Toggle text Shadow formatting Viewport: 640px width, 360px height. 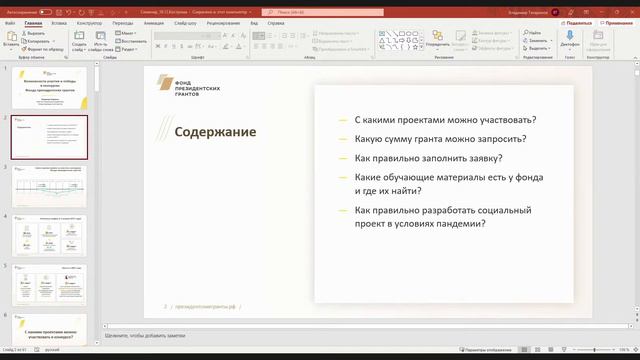pyautogui.click(x=182, y=47)
